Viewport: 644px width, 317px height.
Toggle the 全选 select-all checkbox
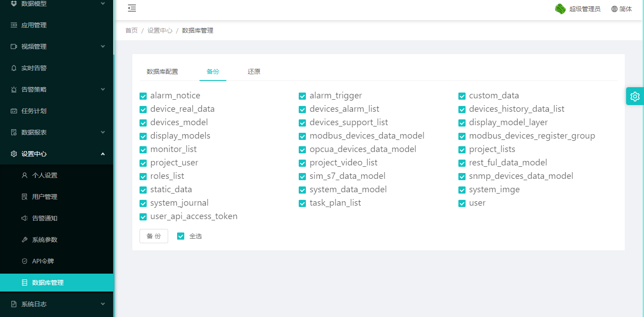coord(181,236)
